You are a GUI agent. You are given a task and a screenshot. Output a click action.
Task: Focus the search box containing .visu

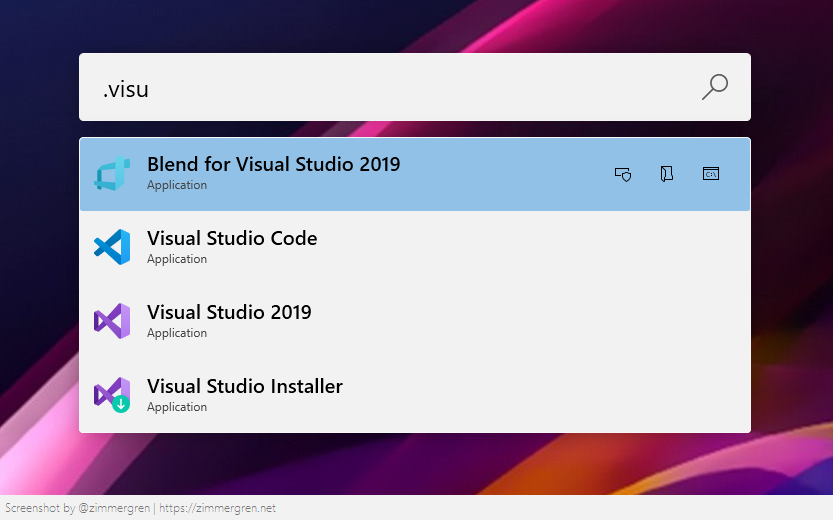click(415, 87)
